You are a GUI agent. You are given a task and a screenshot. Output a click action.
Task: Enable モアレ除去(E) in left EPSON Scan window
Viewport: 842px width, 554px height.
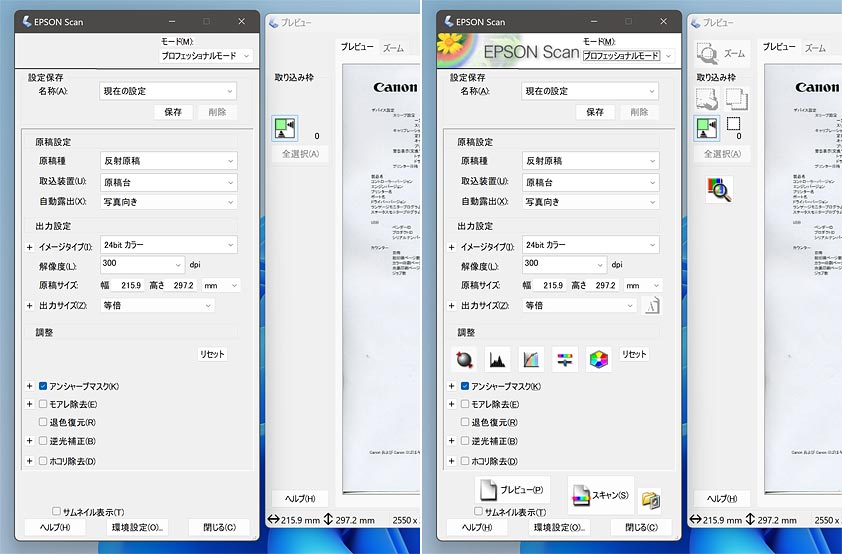(x=43, y=404)
